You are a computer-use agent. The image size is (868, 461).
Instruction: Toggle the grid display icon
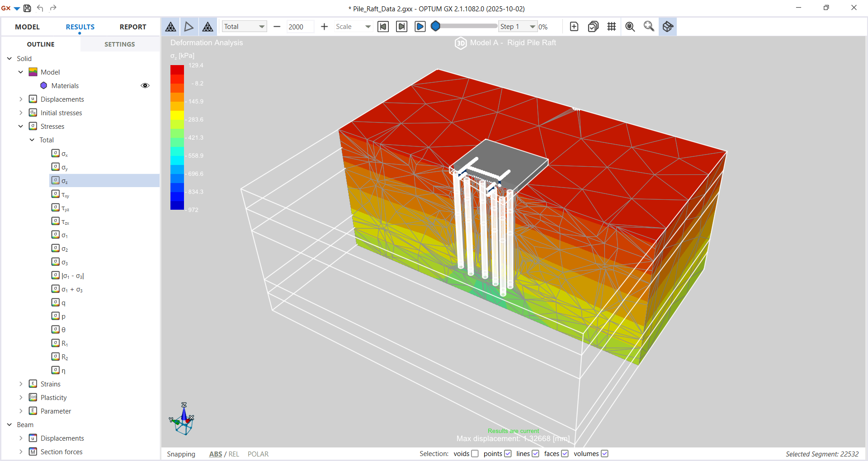pyautogui.click(x=611, y=27)
